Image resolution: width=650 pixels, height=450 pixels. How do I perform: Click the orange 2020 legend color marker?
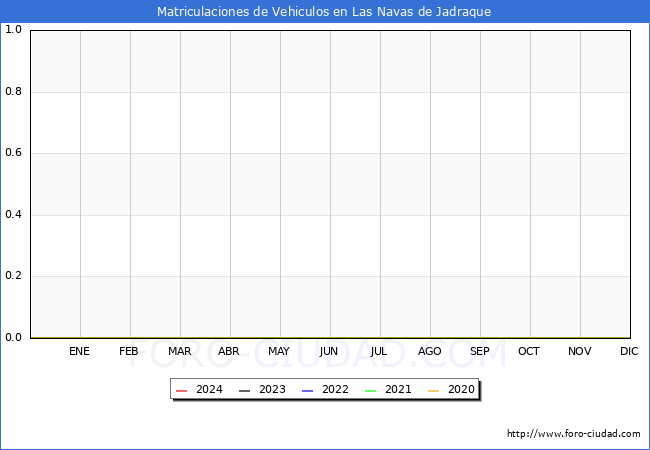434,391
